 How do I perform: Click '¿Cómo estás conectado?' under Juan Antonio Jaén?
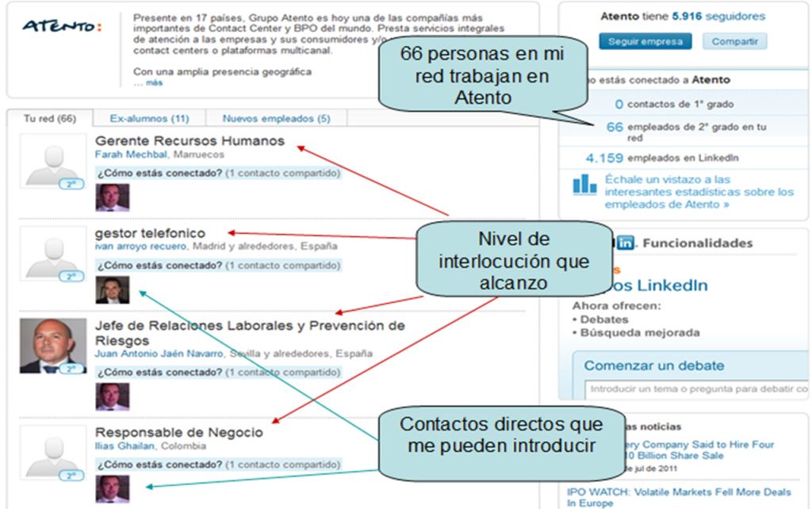coord(160,373)
